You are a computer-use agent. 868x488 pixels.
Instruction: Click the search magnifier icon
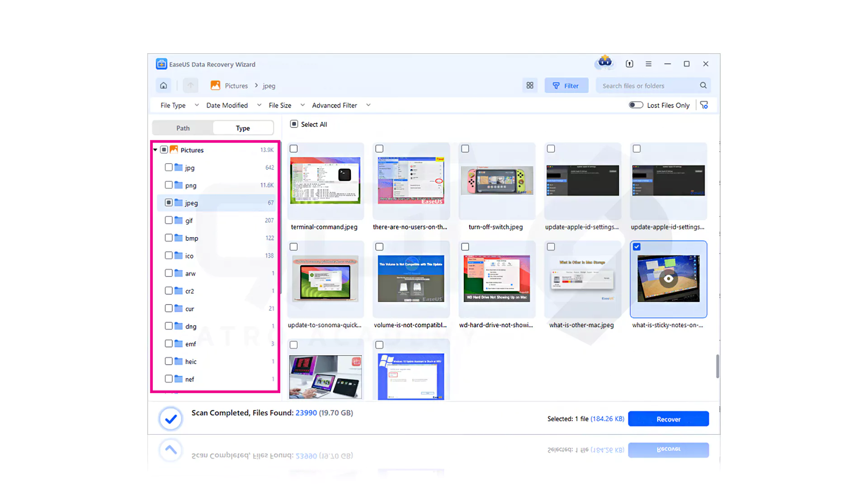(703, 85)
